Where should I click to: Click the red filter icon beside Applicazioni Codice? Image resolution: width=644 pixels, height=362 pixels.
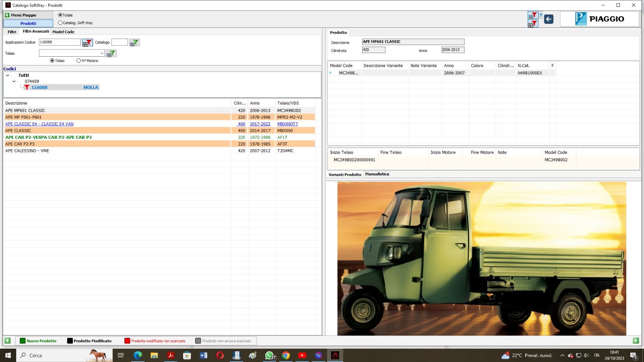coord(87,43)
